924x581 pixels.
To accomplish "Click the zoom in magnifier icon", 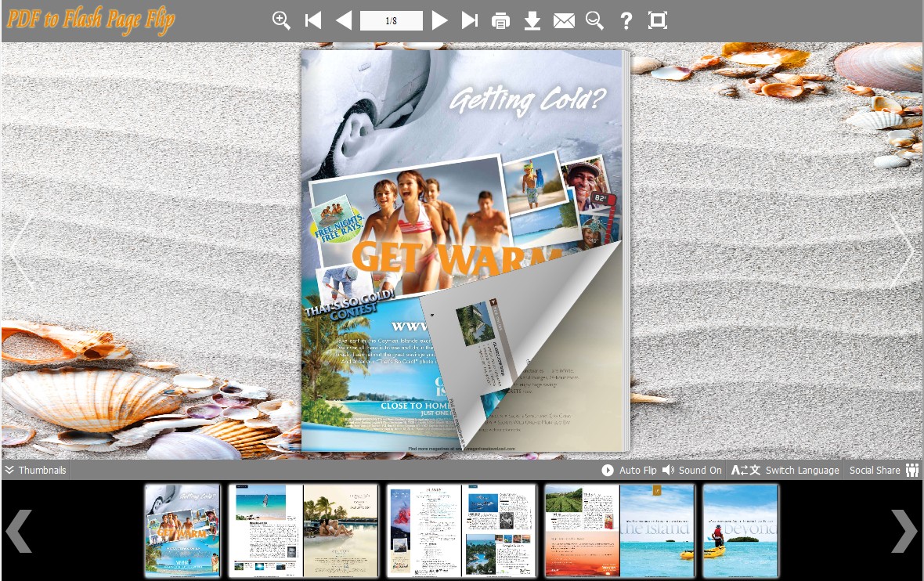I will [x=281, y=20].
